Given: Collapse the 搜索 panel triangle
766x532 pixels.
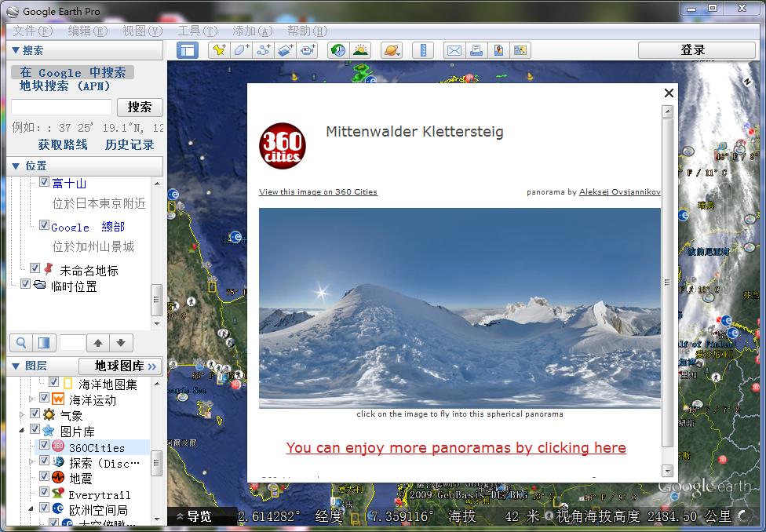Looking at the screenshot, I should point(16,50).
